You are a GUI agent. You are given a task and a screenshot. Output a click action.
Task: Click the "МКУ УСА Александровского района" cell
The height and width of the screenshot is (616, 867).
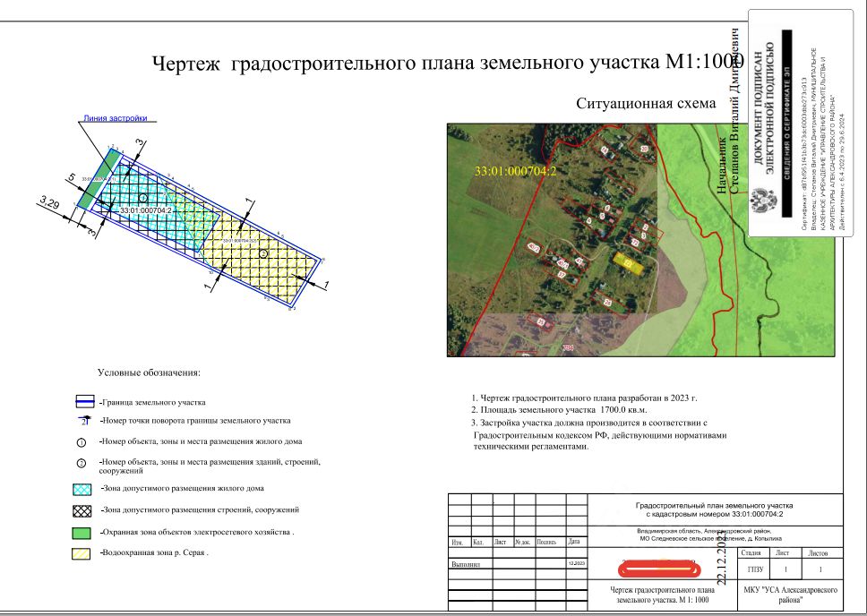click(791, 595)
